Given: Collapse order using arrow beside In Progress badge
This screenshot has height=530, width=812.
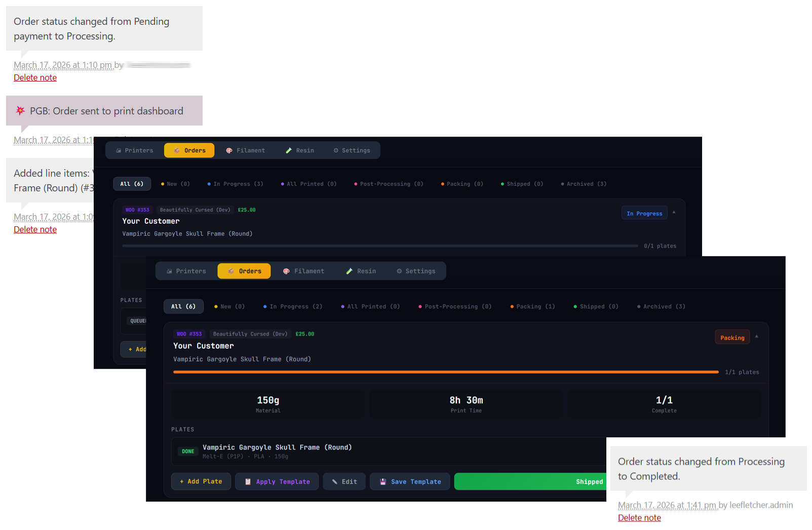Looking at the screenshot, I should [x=674, y=212].
